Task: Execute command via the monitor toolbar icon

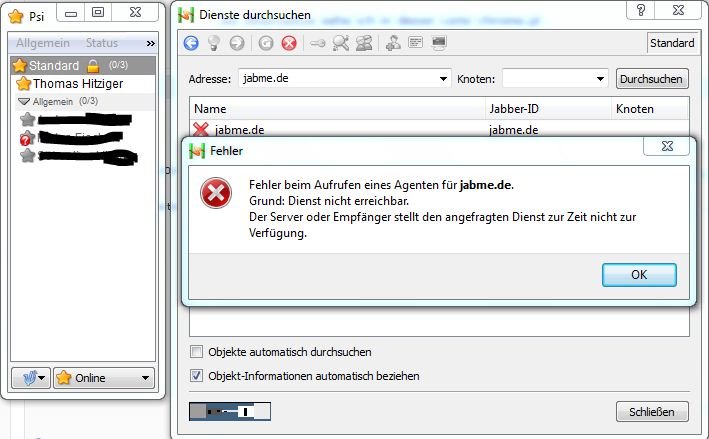Action: [x=439, y=43]
